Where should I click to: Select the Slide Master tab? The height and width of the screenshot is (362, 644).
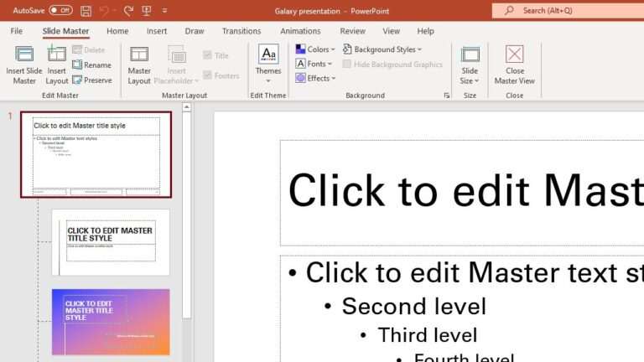[65, 31]
